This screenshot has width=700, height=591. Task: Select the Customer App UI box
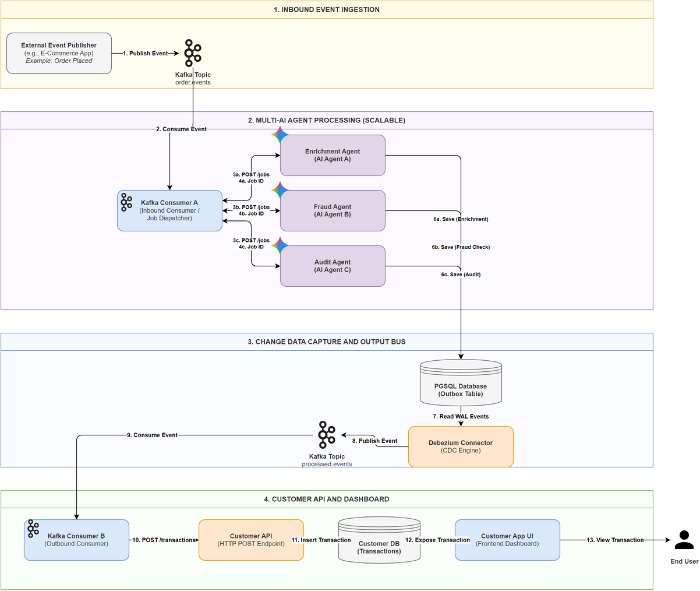pyautogui.click(x=507, y=540)
